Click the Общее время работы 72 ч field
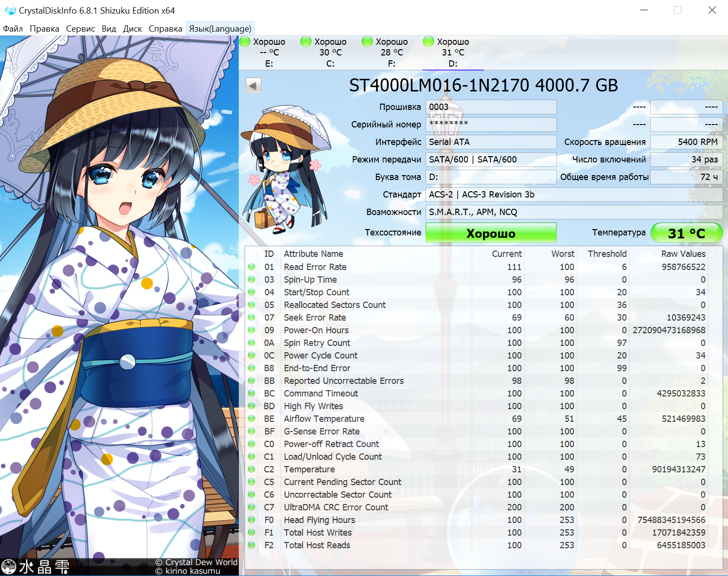This screenshot has height=576, width=728. (687, 177)
